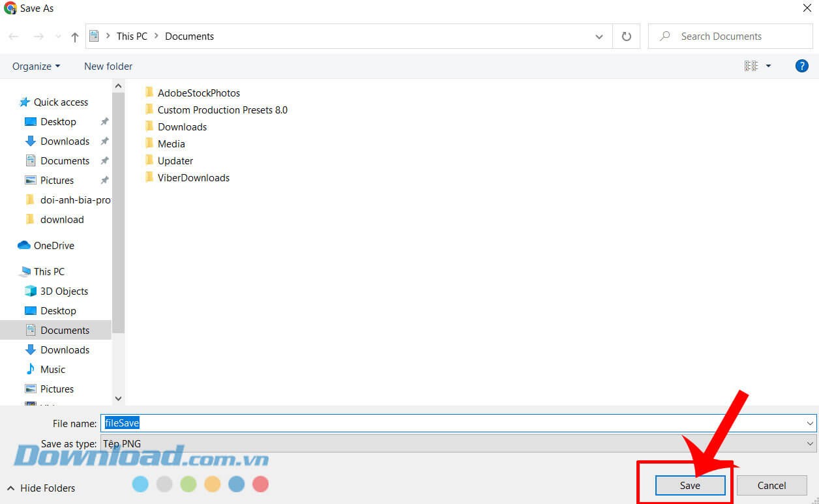
Task: Click Quick access star item
Action: [60, 102]
